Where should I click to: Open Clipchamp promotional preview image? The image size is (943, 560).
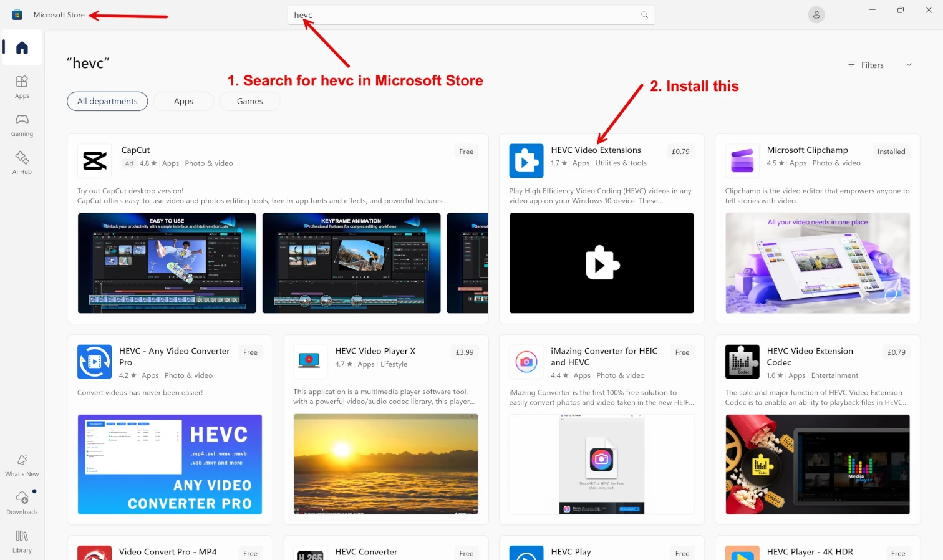pyautogui.click(x=817, y=263)
